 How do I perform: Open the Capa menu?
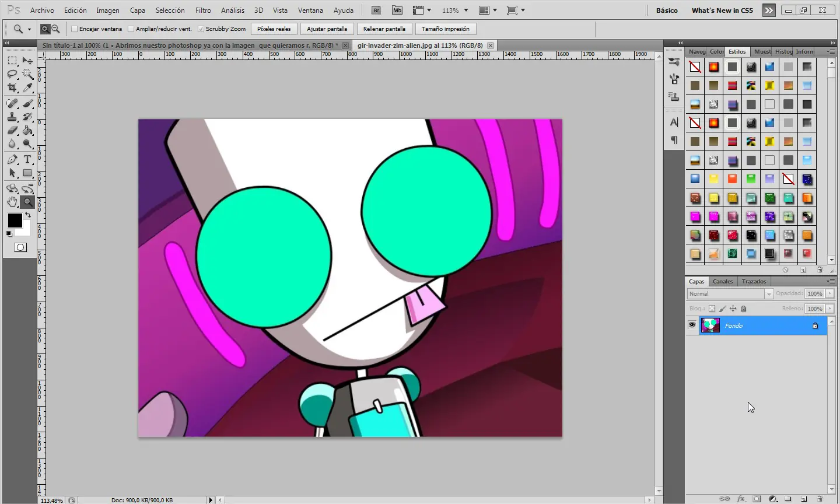click(138, 10)
